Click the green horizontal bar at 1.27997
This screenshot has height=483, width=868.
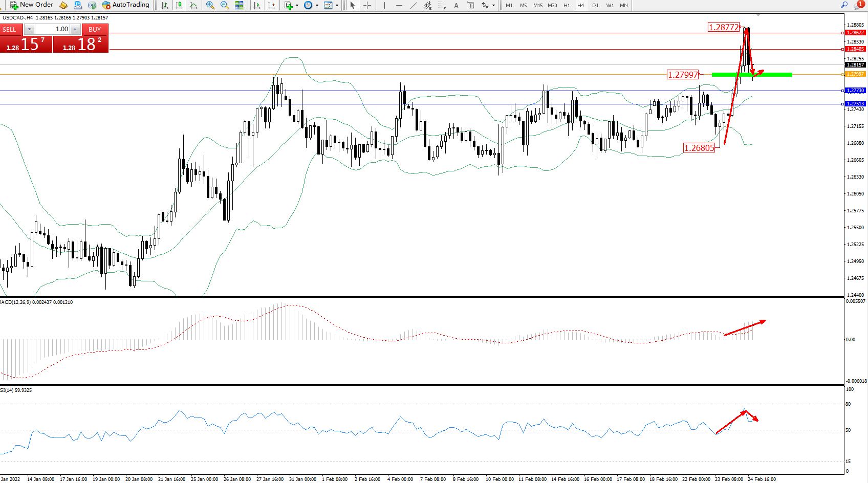[751, 75]
